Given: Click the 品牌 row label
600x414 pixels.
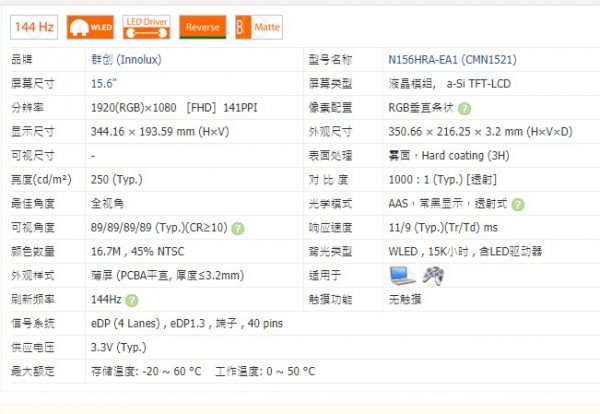Looking at the screenshot, I should coord(22,60).
